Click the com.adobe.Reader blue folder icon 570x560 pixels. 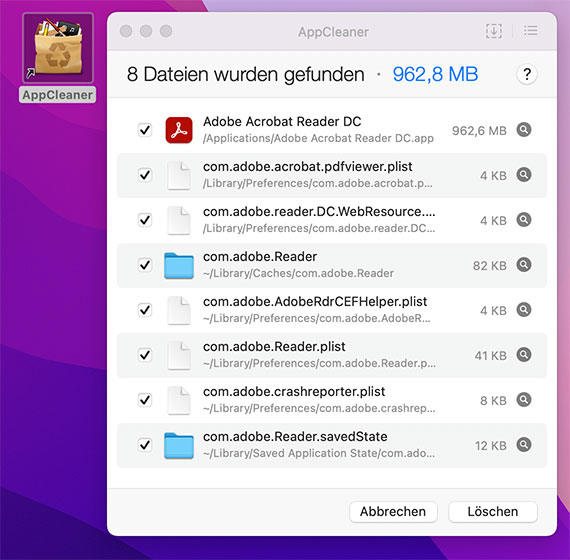[x=179, y=266]
